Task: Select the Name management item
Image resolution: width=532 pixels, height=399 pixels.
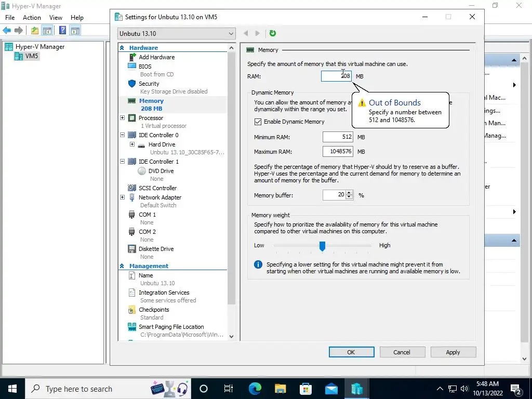Action: click(145, 275)
